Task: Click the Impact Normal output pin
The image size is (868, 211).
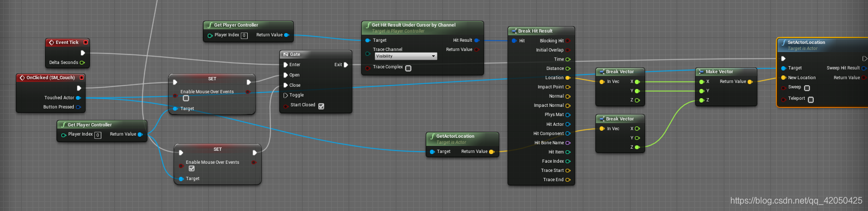Action: pos(568,105)
